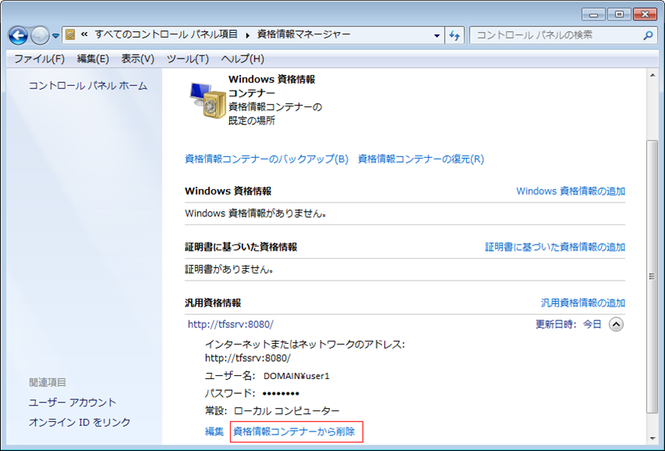Viewport: 665px width, 451px height.
Task: Click すべてのコントロール パネル項目 breadcrumb
Action: (x=166, y=35)
